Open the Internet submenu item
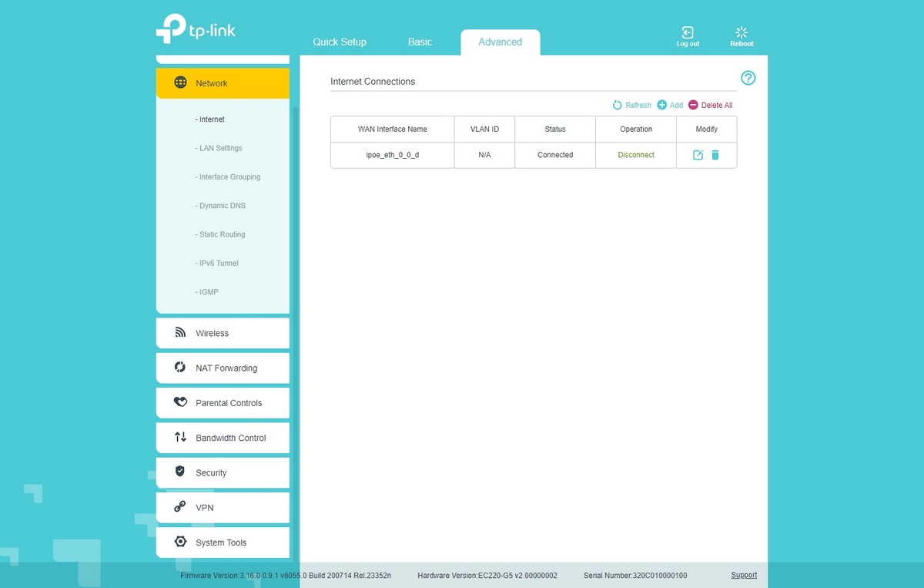Screen dimensions: 924x588 [x=210, y=119]
